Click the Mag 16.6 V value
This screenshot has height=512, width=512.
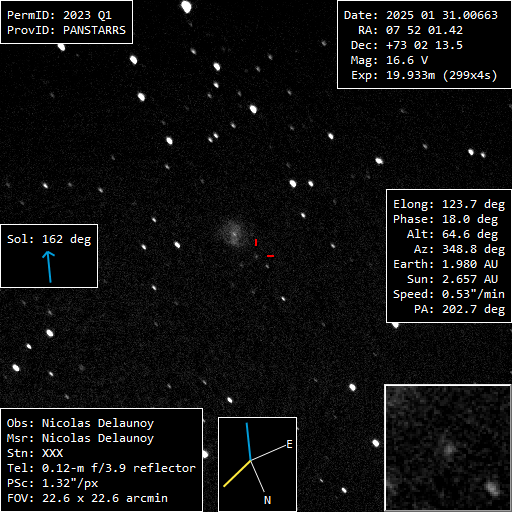[389, 60]
